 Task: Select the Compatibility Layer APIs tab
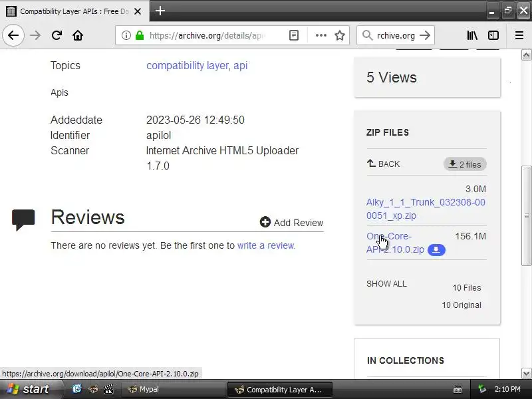[74, 11]
